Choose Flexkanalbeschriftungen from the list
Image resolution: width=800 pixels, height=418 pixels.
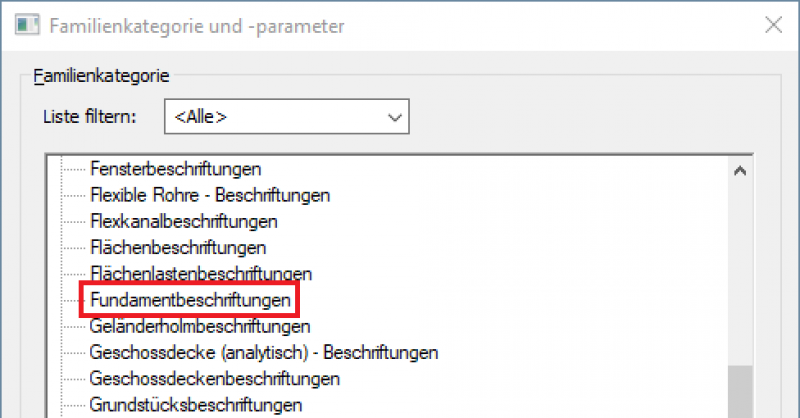pyautogui.click(x=183, y=220)
